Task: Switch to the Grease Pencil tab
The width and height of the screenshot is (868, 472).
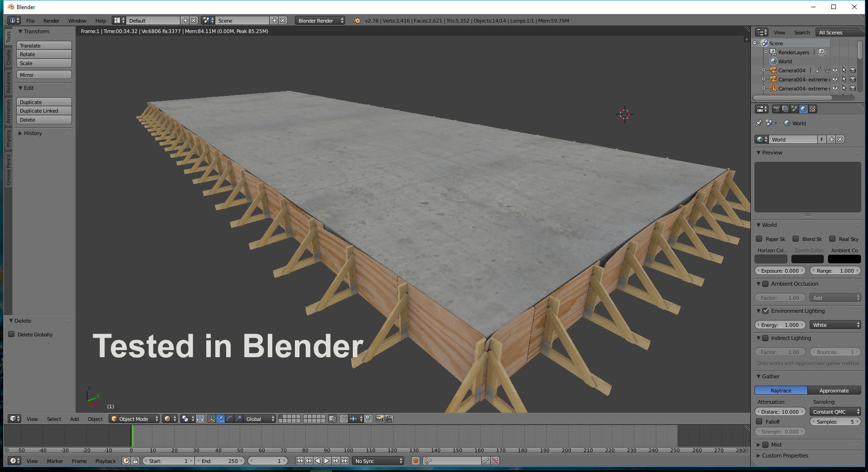Action: (x=8, y=170)
